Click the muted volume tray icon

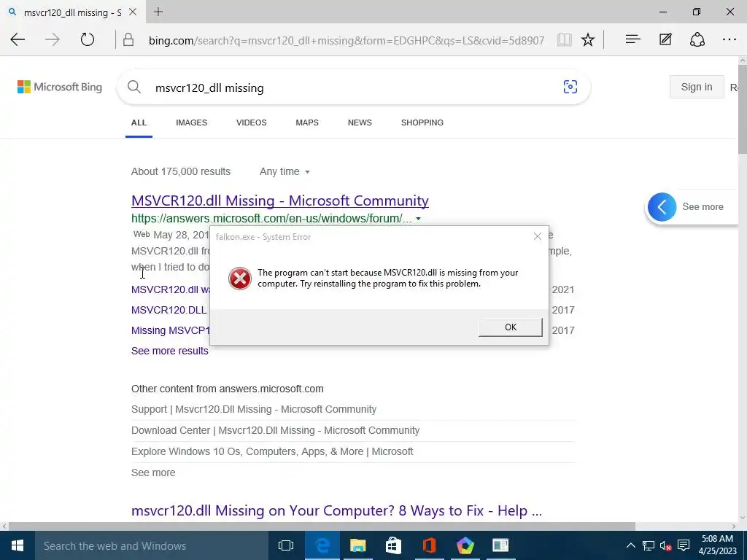[x=665, y=545]
